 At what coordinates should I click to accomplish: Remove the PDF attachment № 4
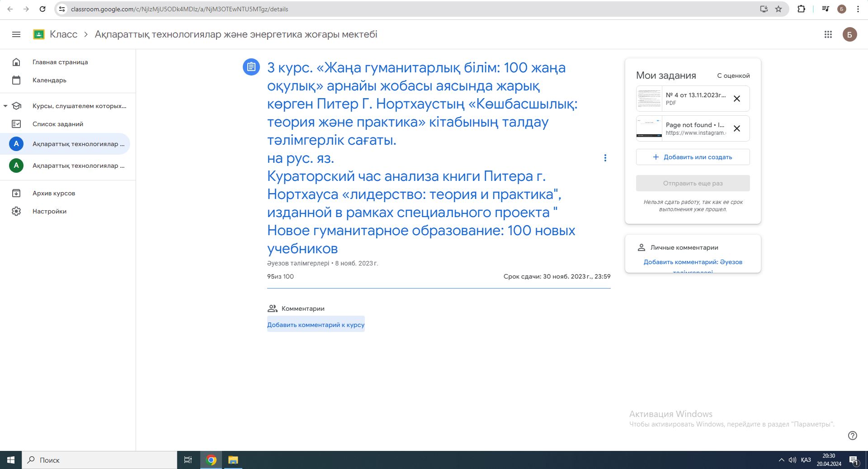click(737, 99)
